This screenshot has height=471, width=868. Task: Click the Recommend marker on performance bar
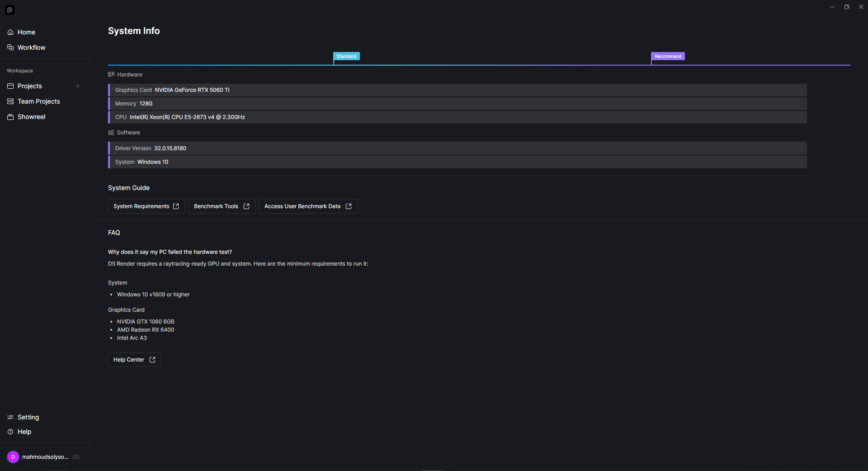(x=668, y=57)
